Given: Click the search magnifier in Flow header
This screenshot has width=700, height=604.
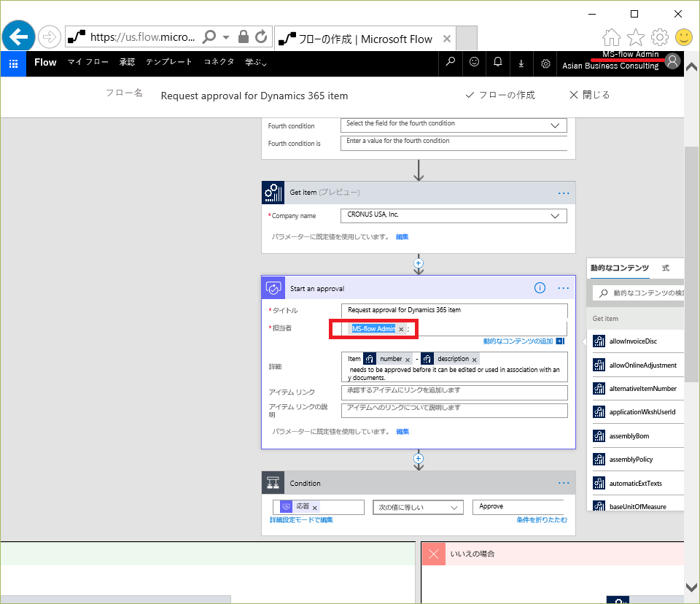Looking at the screenshot, I should (451, 62).
